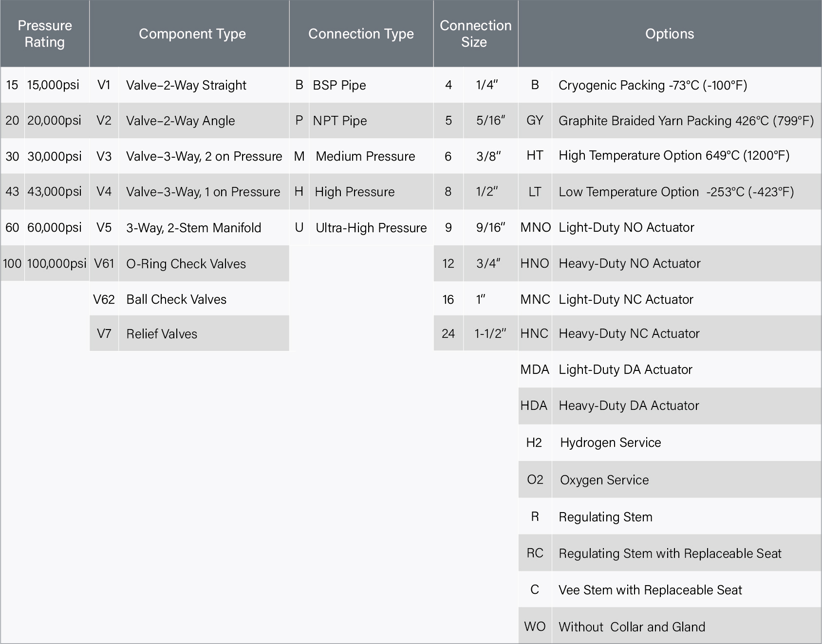
Task: Click the Graphite Braided Yarn Packing option
Action: (x=686, y=121)
